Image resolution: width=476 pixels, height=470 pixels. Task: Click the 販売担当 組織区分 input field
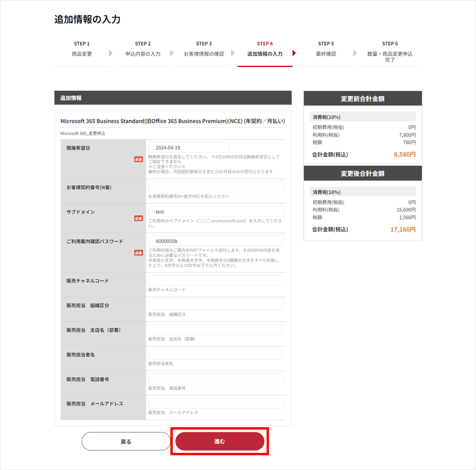(x=216, y=304)
